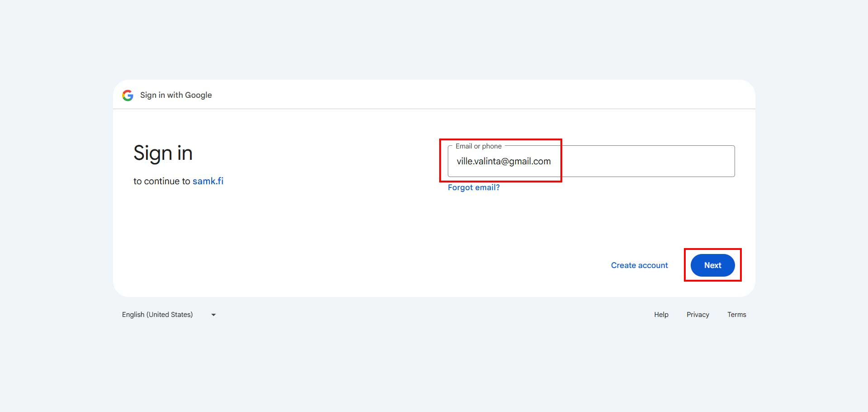This screenshot has height=412, width=868.
Task: Open the "Forgot email?" link
Action: pyautogui.click(x=473, y=187)
